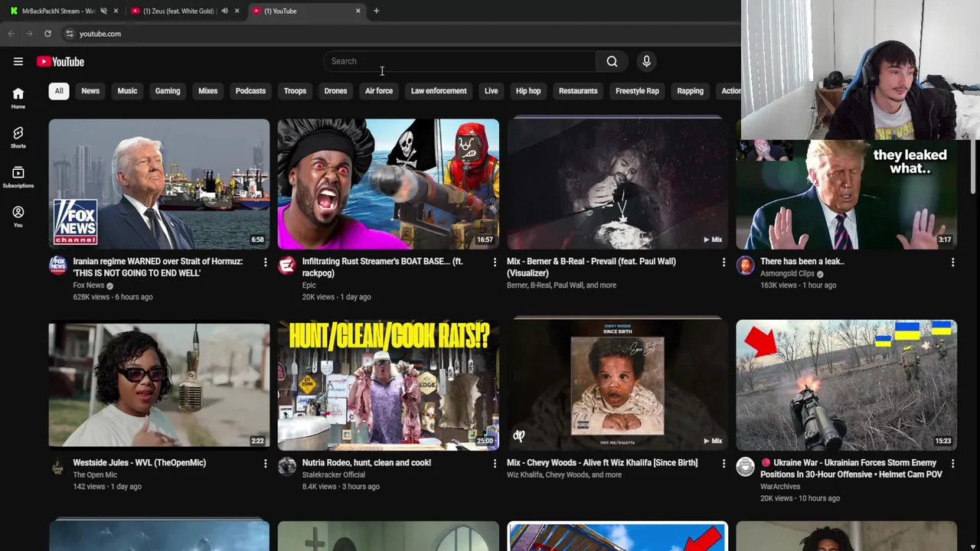Open the Ukraine helmet cam thumbnail
Image resolution: width=980 pixels, height=551 pixels.
846,385
